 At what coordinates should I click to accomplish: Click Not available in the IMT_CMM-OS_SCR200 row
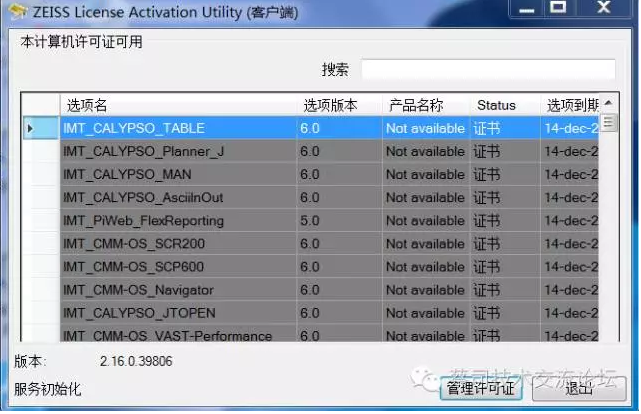[425, 244]
